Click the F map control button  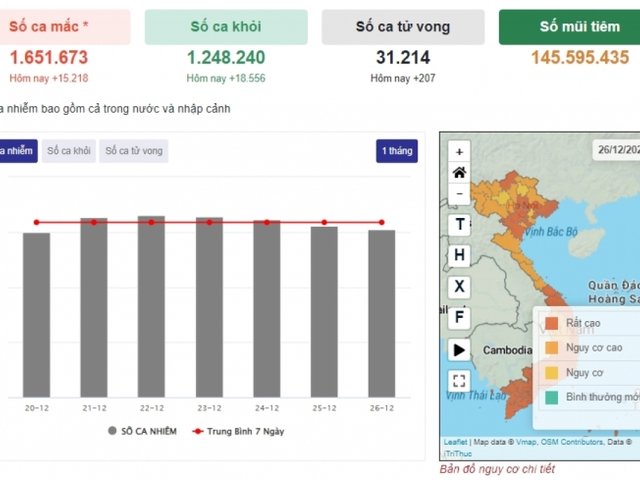[459, 317]
